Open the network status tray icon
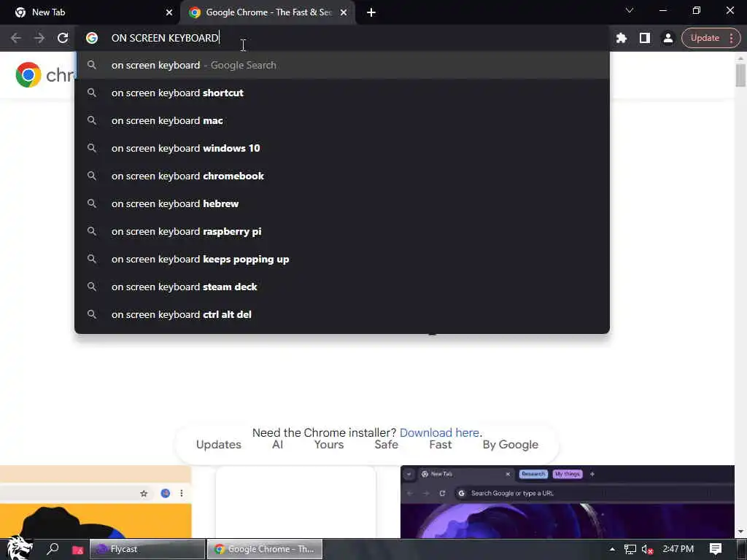The width and height of the screenshot is (747, 560). [x=630, y=549]
